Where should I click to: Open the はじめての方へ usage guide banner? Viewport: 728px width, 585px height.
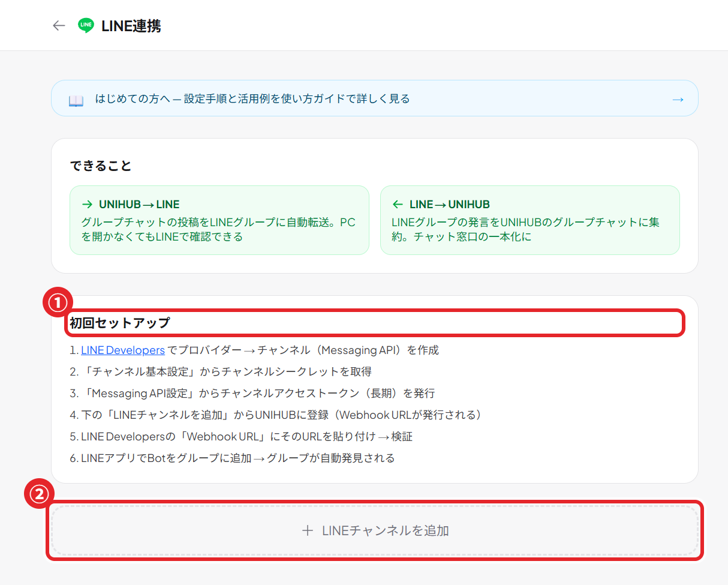pyautogui.click(x=375, y=98)
